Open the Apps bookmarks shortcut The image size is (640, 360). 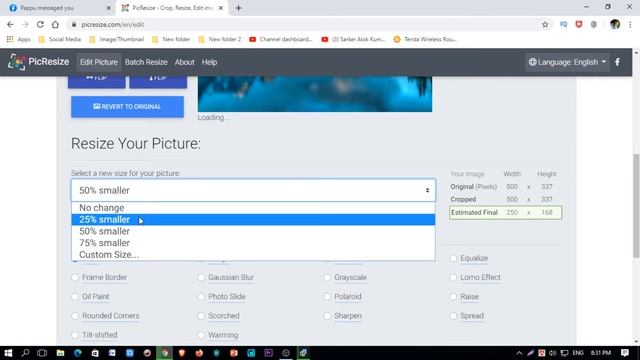point(19,39)
